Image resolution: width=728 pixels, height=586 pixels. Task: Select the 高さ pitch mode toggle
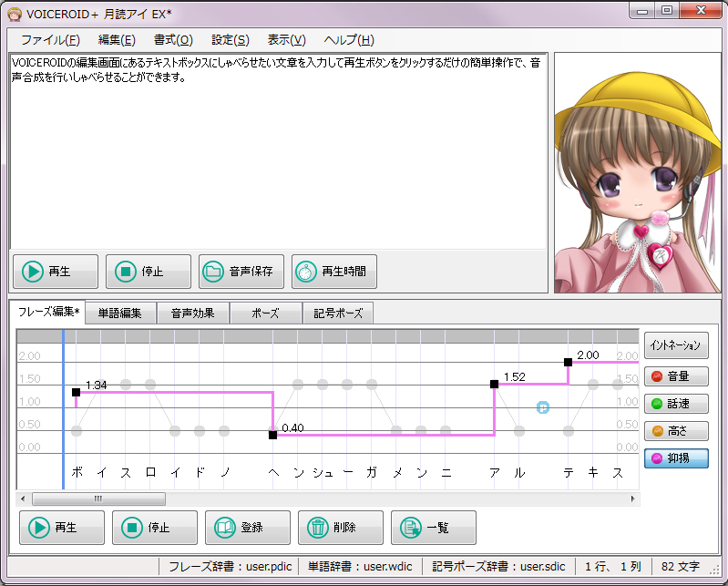(676, 431)
